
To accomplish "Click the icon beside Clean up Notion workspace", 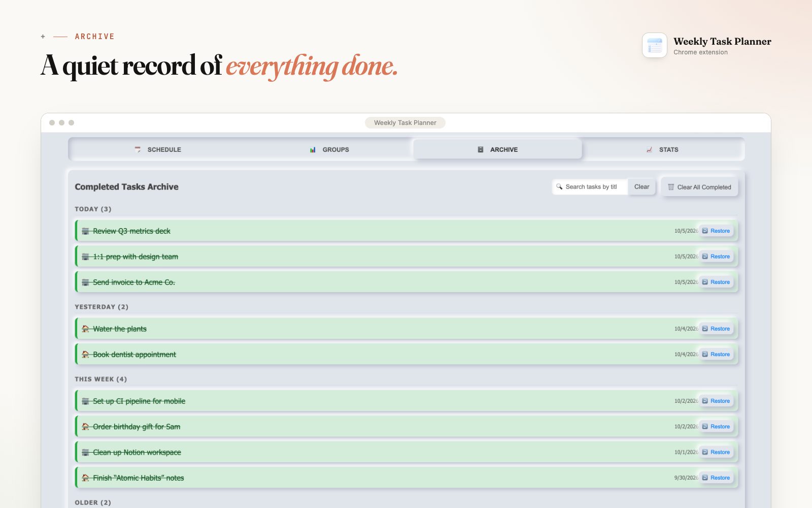I will [x=85, y=453].
